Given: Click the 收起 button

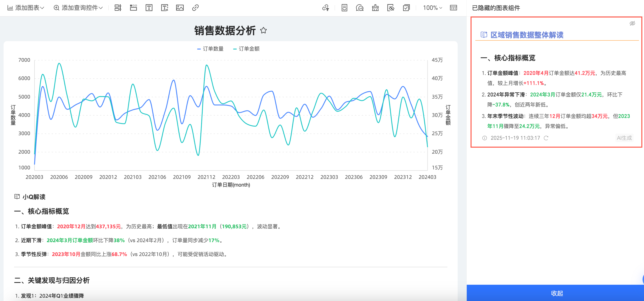Looking at the screenshot, I should coord(557,293).
